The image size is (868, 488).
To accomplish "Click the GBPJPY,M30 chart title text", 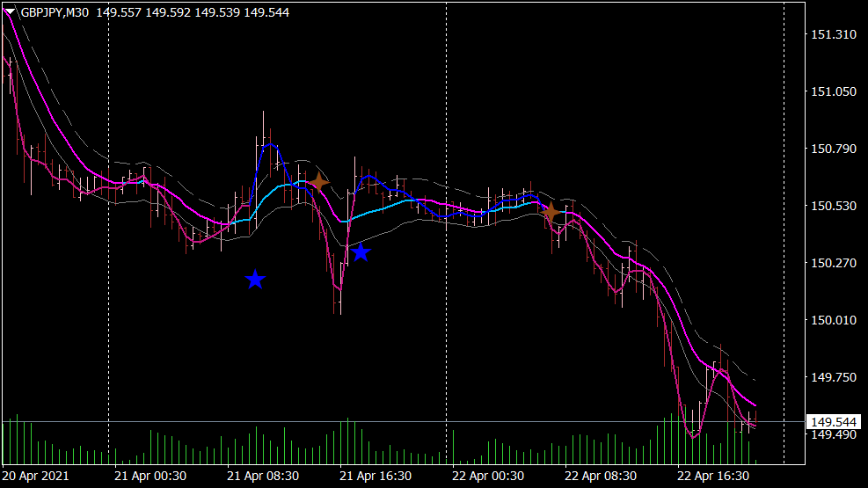I will pyautogui.click(x=55, y=12).
